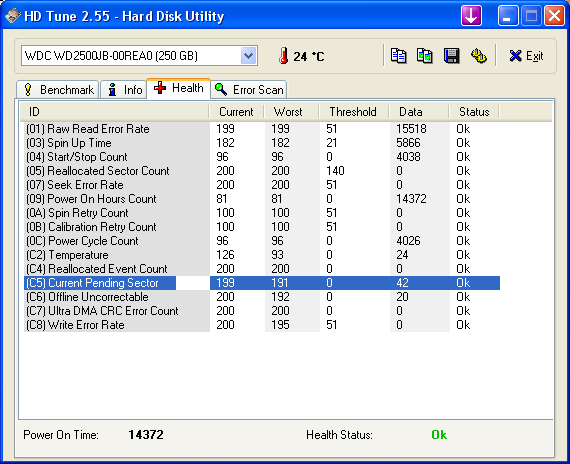Select the (C6) Offline Uncorrectable row
The height and width of the screenshot is (464, 570).
262,297
